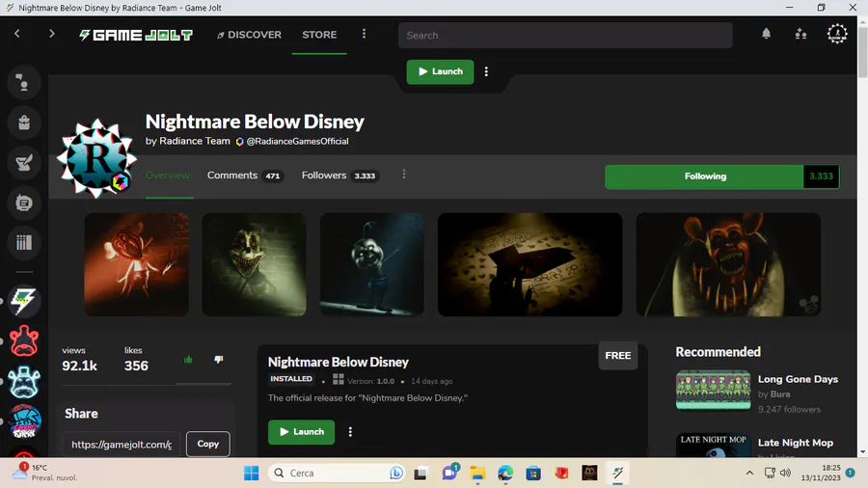This screenshot has height=488, width=868.
Task: Open the user avatar menu
Action: 837,34
